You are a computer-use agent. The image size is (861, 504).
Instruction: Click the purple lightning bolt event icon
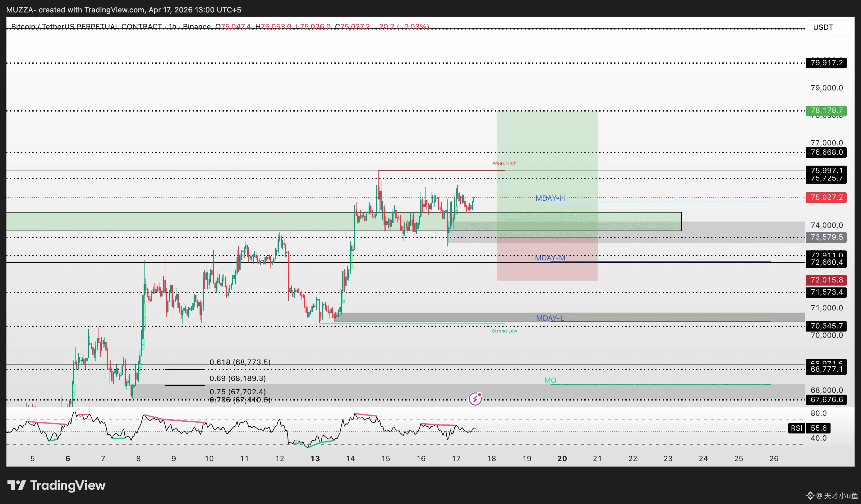(x=475, y=399)
